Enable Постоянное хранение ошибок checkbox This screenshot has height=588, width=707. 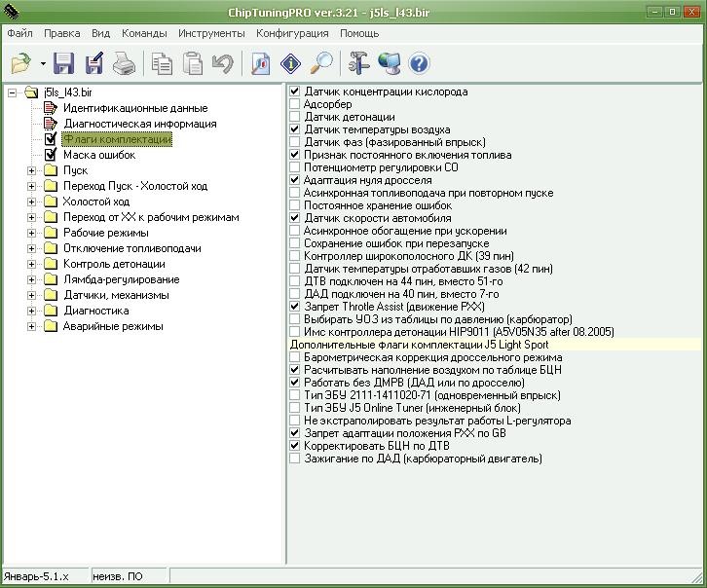point(295,205)
